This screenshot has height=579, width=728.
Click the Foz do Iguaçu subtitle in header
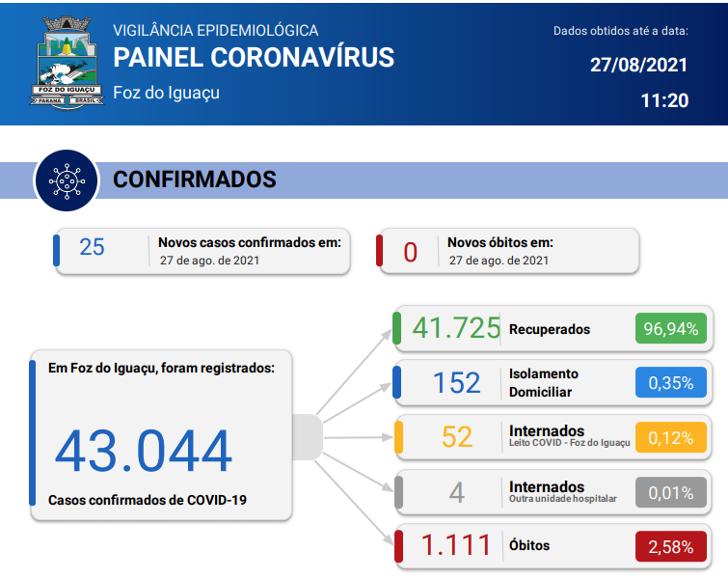click(x=166, y=93)
